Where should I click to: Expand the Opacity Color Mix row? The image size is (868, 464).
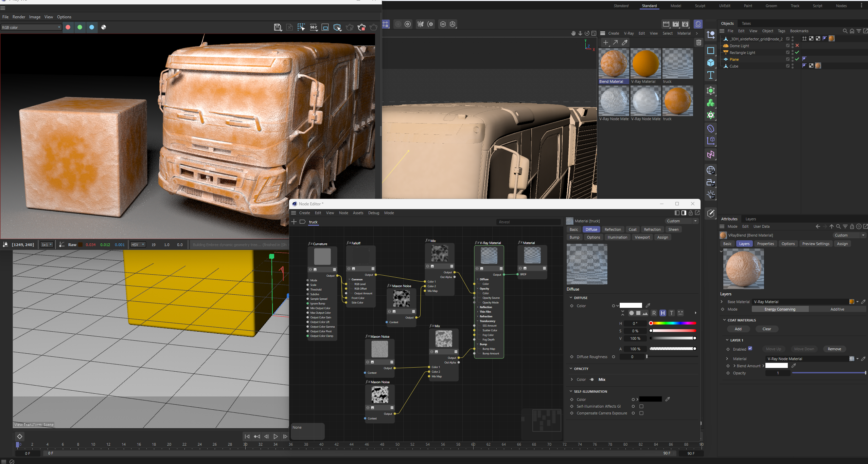(x=572, y=379)
